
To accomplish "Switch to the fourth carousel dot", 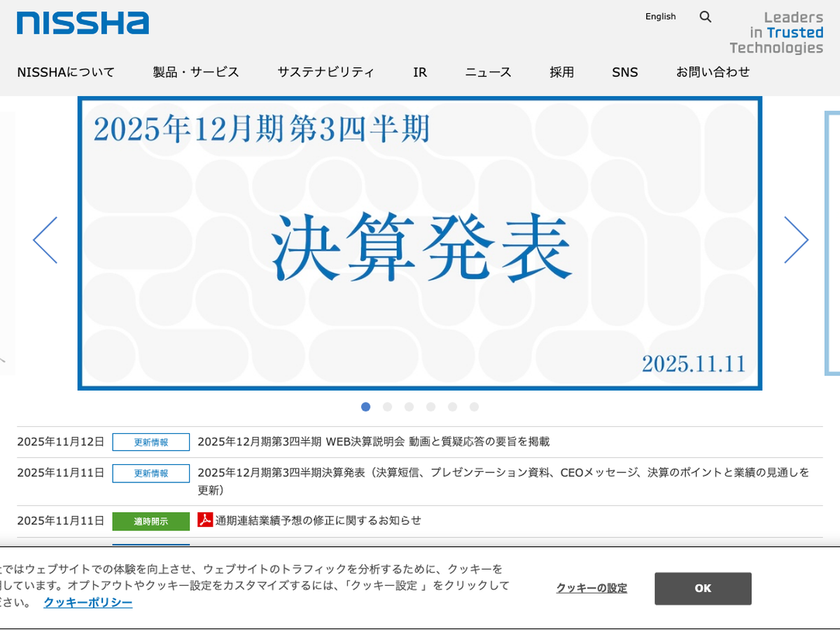I will pyautogui.click(x=430, y=407).
